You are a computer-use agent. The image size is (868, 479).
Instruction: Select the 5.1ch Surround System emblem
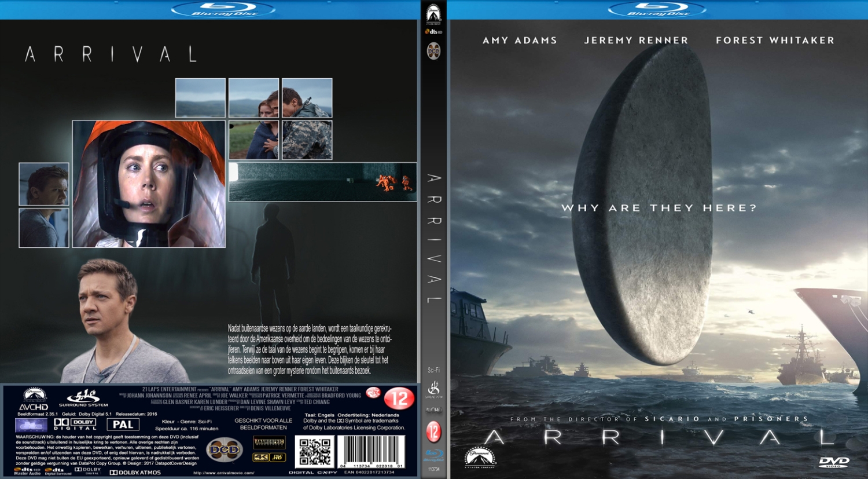tap(82, 397)
